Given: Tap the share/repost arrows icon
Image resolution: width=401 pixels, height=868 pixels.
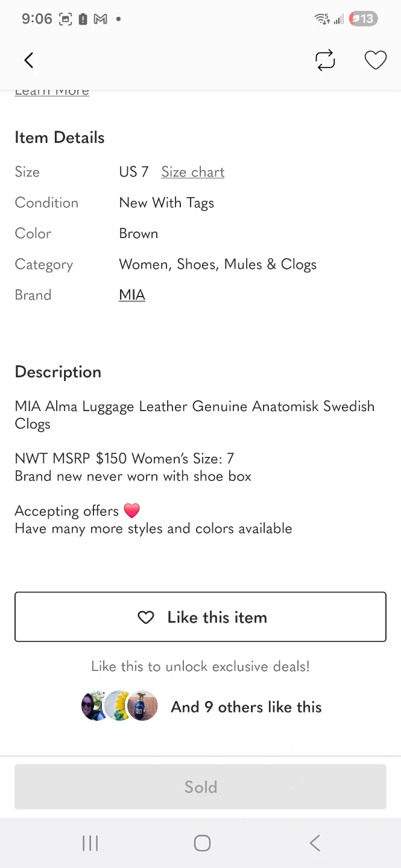Looking at the screenshot, I should (x=325, y=60).
